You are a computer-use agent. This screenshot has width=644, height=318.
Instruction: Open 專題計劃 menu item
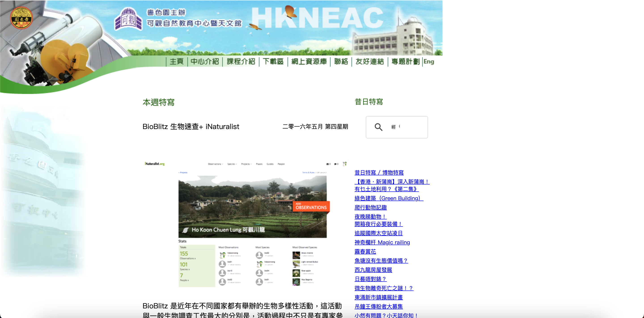pyautogui.click(x=405, y=61)
